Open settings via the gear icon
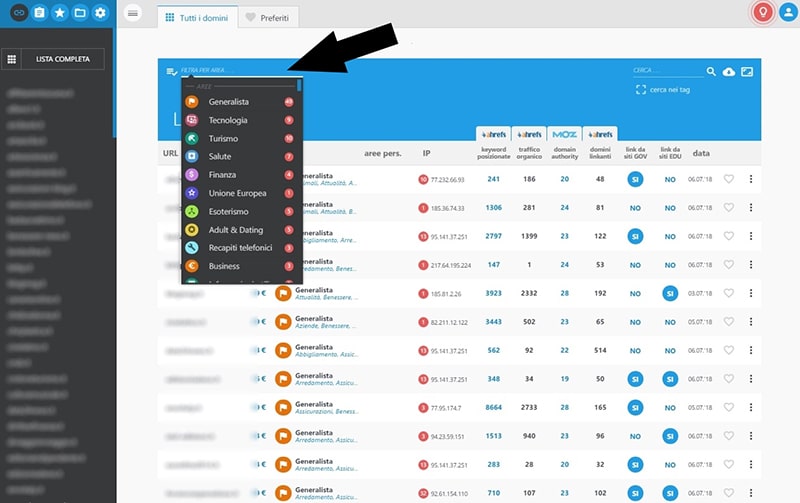This screenshot has width=800, height=503. (x=99, y=13)
